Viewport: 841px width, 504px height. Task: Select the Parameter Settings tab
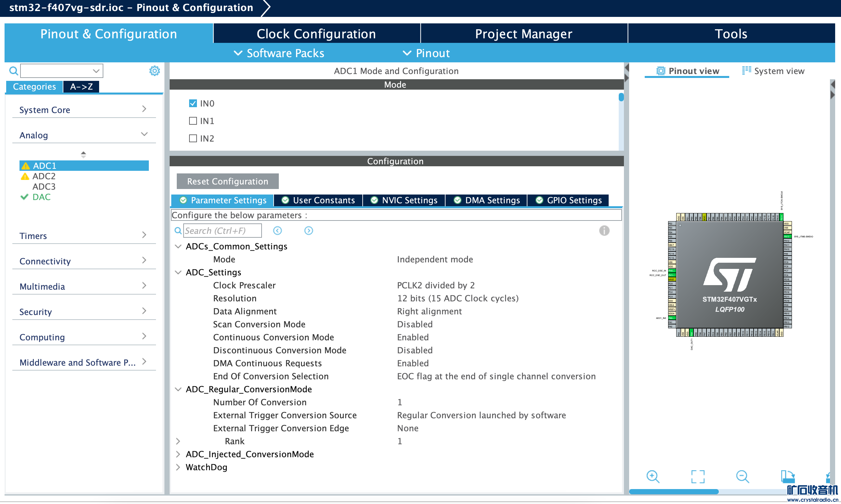click(x=223, y=200)
